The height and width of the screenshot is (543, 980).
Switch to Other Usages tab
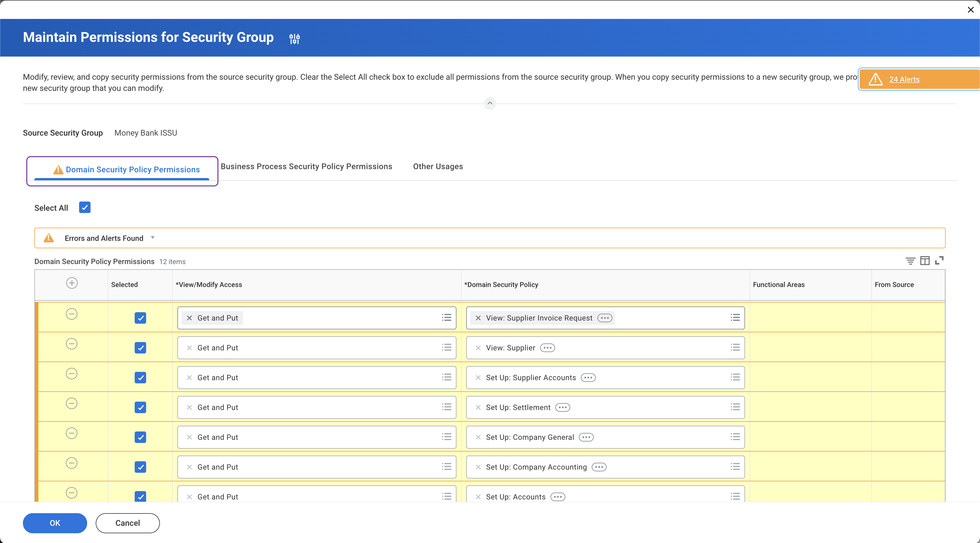pos(438,166)
